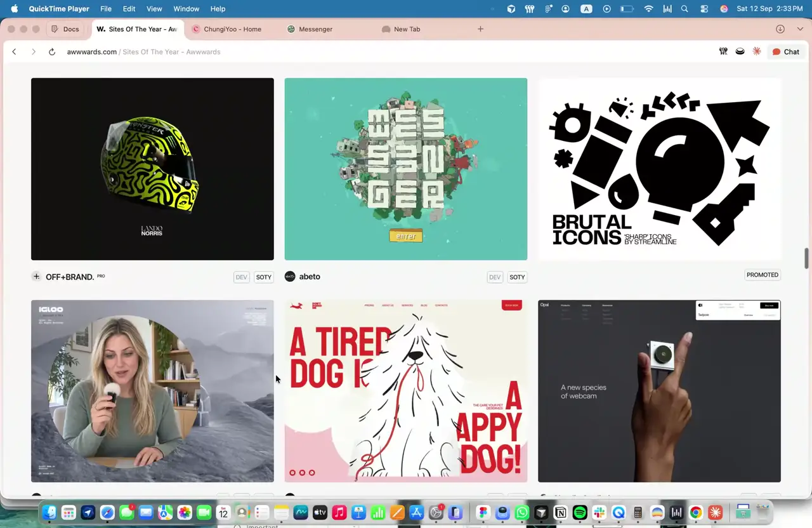
Task: Switch to the Docs tab
Action: [65, 29]
